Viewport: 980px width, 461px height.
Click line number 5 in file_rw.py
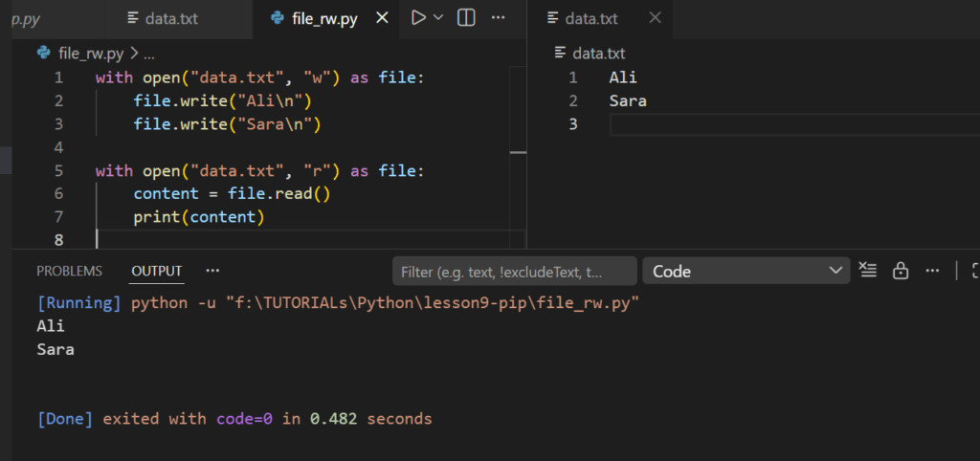tap(58, 170)
